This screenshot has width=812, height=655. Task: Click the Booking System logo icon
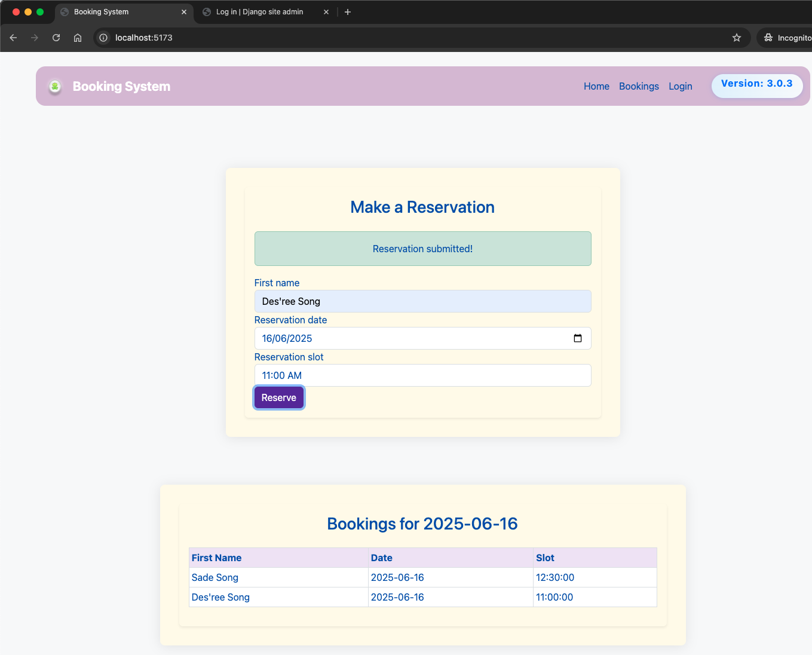tap(55, 87)
